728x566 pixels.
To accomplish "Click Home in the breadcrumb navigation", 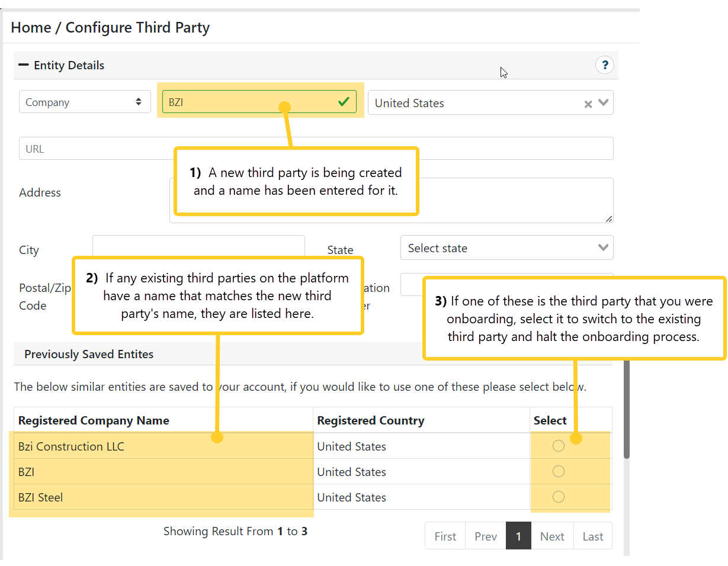I will (31, 27).
